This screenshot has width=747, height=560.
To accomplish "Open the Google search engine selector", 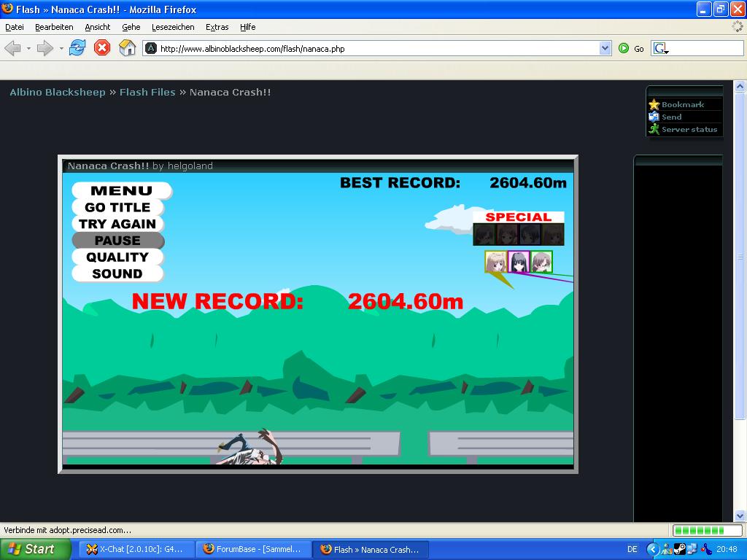I will [661, 49].
